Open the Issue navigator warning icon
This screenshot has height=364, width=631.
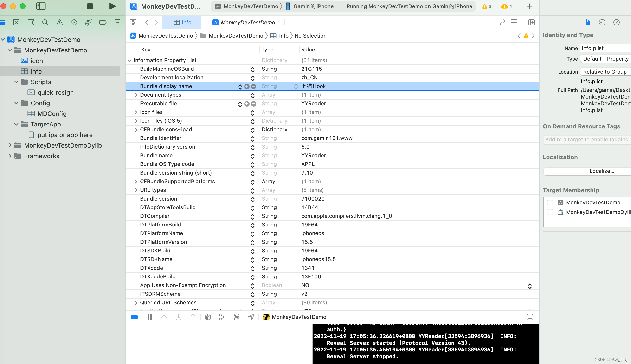[x=59, y=23]
